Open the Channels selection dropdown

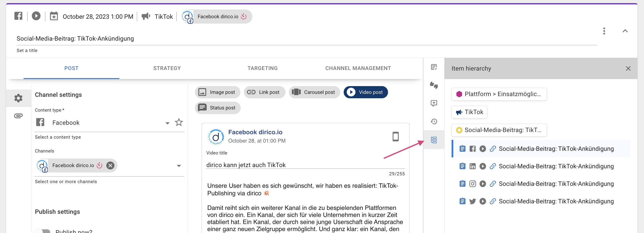(179, 166)
